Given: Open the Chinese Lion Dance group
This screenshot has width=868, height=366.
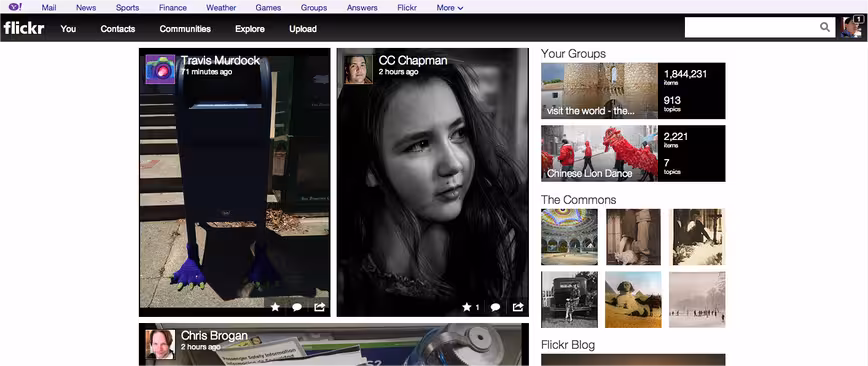Looking at the screenshot, I should click(600, 153).
